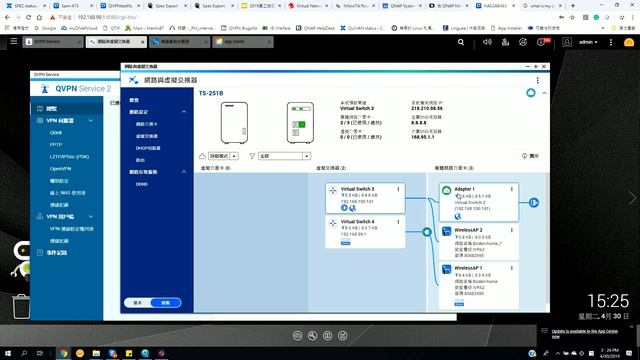Collapse VPN client section in QVPN Service

pyautogui.click(x=91, y=216)
